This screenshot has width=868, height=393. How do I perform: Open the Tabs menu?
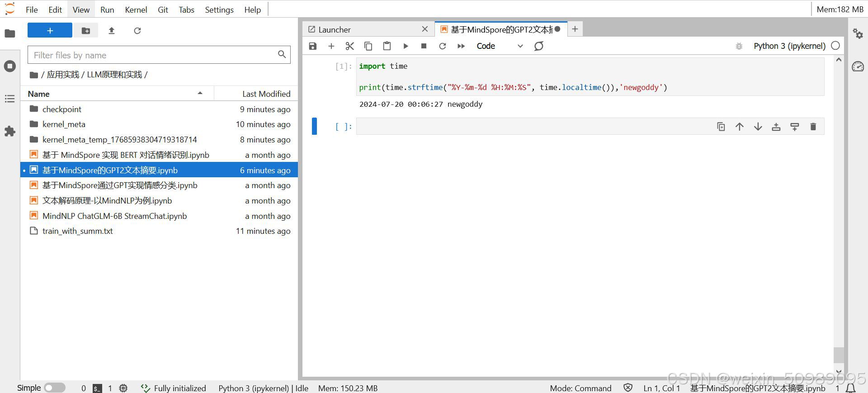pos(186,9)
